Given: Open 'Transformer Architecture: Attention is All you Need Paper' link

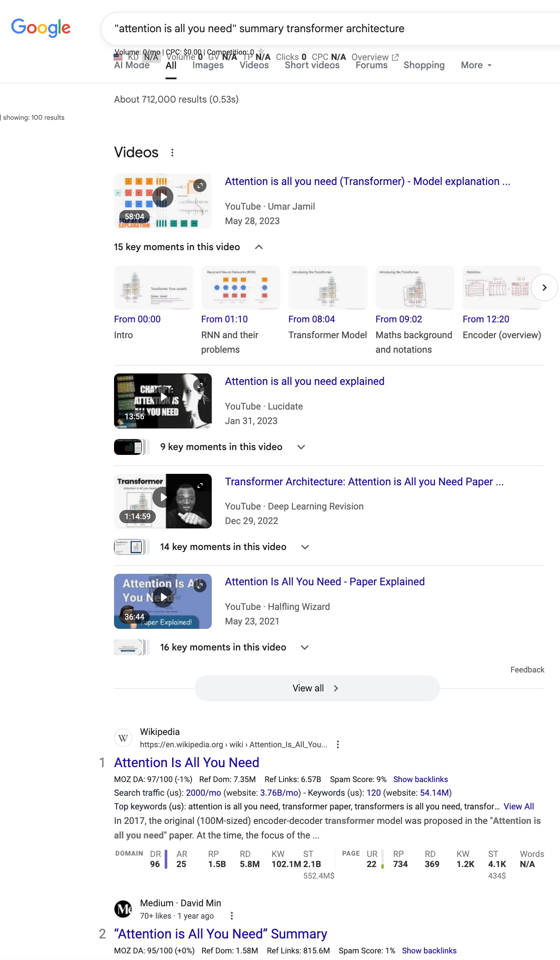Looking at the screenshot, I should click(365, 482).
